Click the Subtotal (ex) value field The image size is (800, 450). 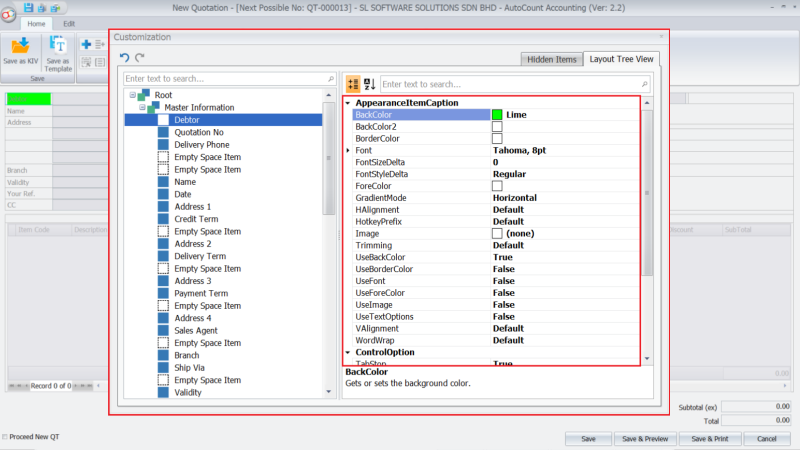click(x=756, y=407)
